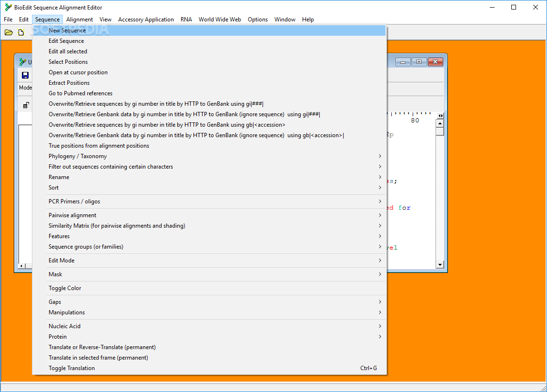547x392 pixels.
Task: Expand Filter out sequences containing certain characters
Action: (x=209, y=166)
